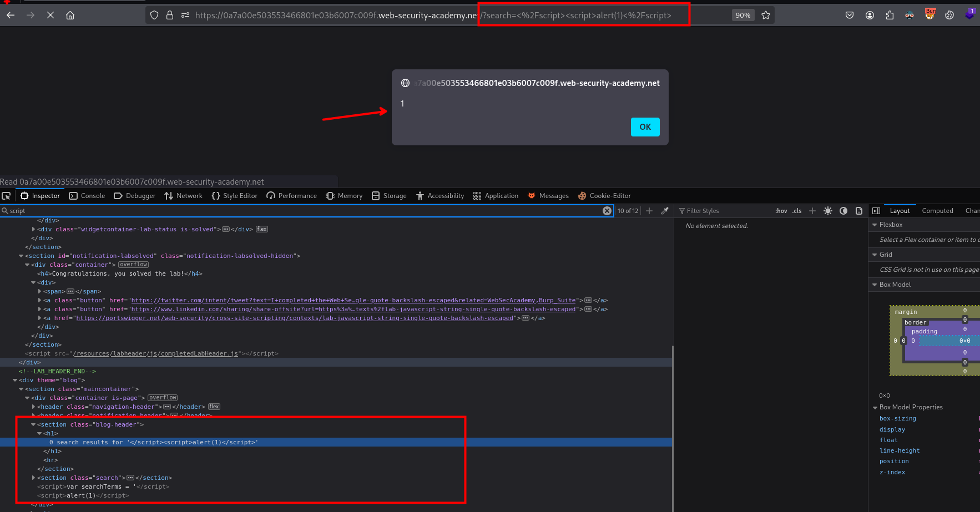The width and height of the screenshot is (980, 512).
Task: Collapse the Box Model section
Action: 875,285
